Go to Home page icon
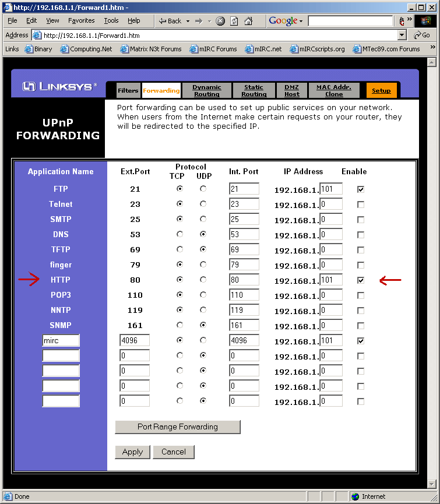This screenshot has width=440, height=504. click(x=248, y=21)
